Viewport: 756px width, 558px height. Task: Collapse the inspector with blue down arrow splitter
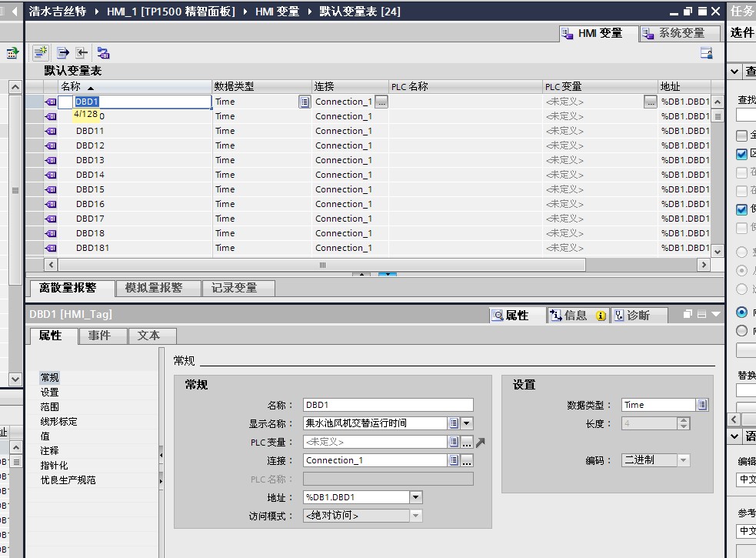coord(387,274)
